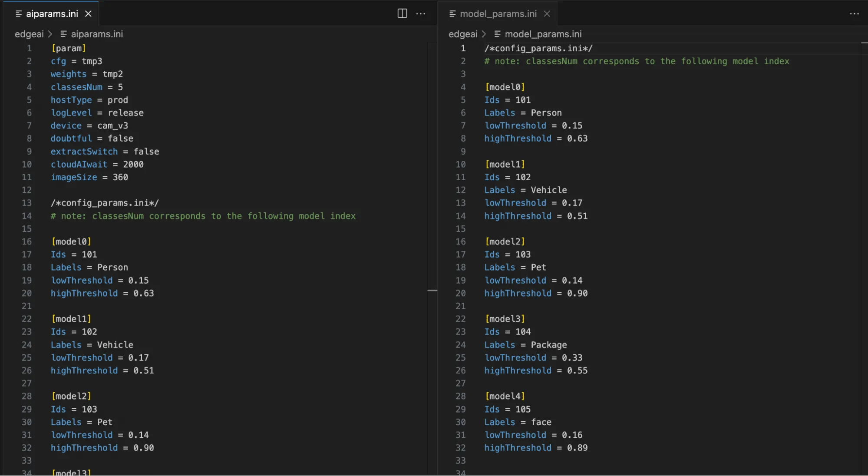Click file icon on model_params.ini tab
Screen dimensions: 868x476
click(x=452, y=13)
